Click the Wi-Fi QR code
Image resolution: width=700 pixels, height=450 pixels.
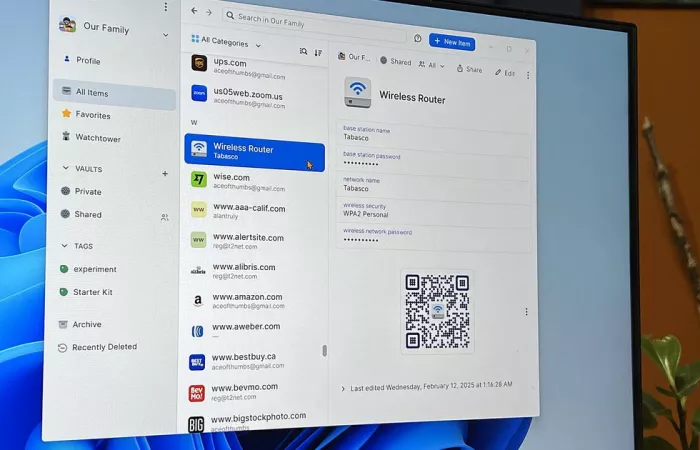click(x=438, y=311)
